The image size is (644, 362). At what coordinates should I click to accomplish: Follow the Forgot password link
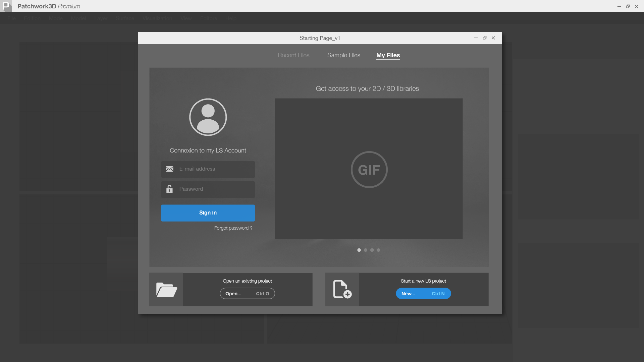point(233,228)
